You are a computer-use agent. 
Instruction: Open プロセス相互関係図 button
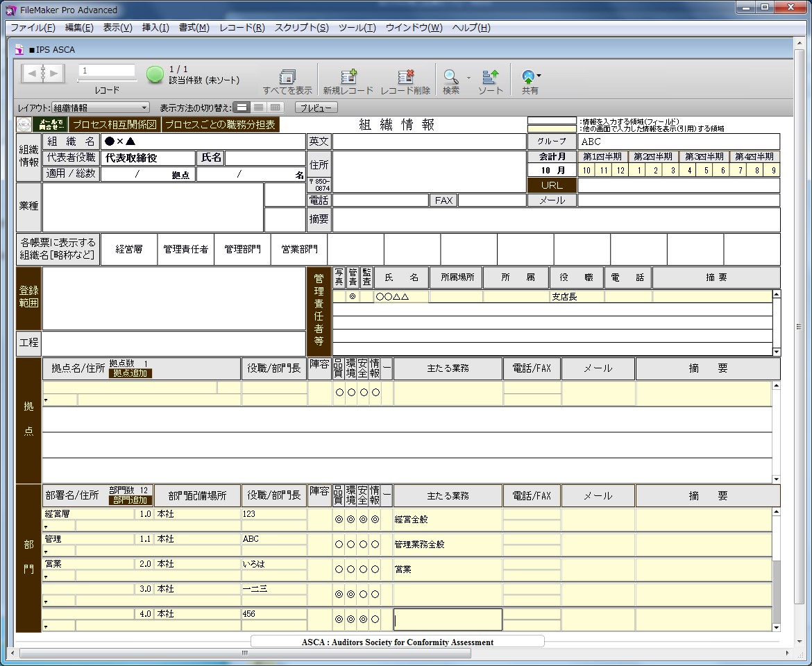point(115,125)
